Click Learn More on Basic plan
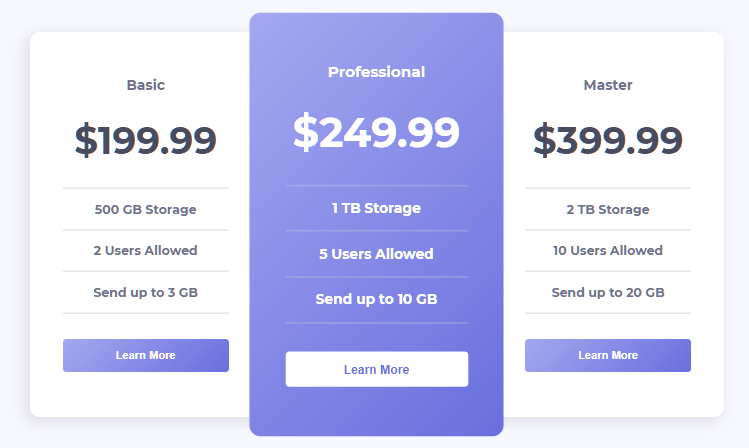Image resolution: width=749 pixels, height=448 pixels. coord(146,355)
